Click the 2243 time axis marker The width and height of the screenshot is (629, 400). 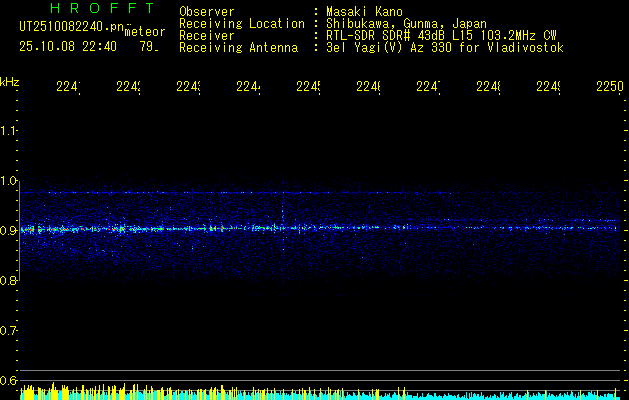click(189, 87)
